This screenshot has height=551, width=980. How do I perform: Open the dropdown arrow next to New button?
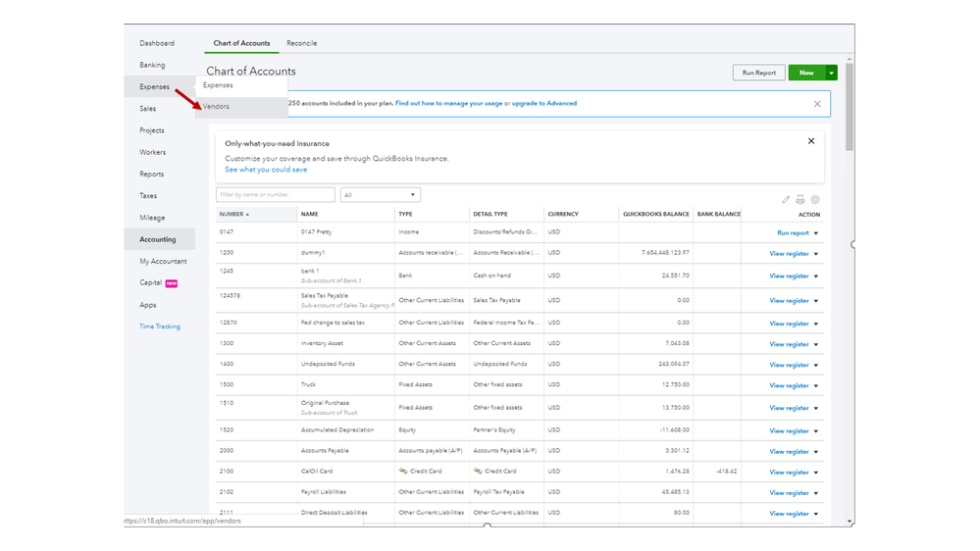pos(831,73)
